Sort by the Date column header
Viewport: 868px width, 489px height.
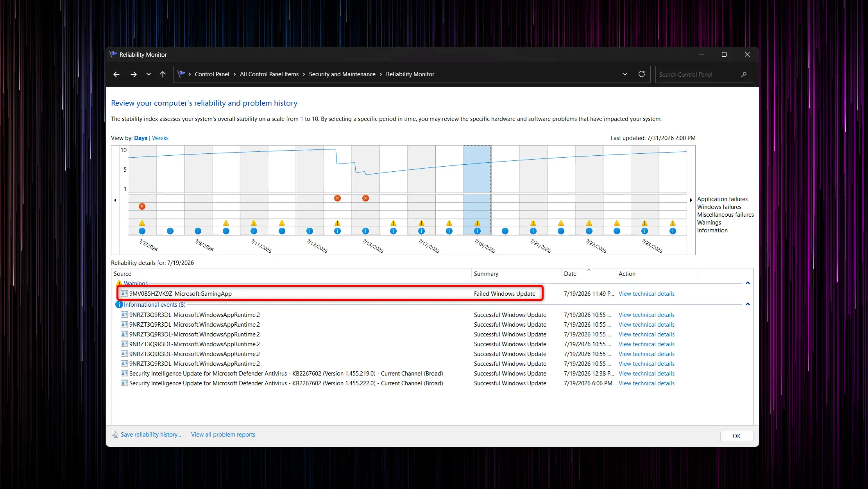[589, 274]
